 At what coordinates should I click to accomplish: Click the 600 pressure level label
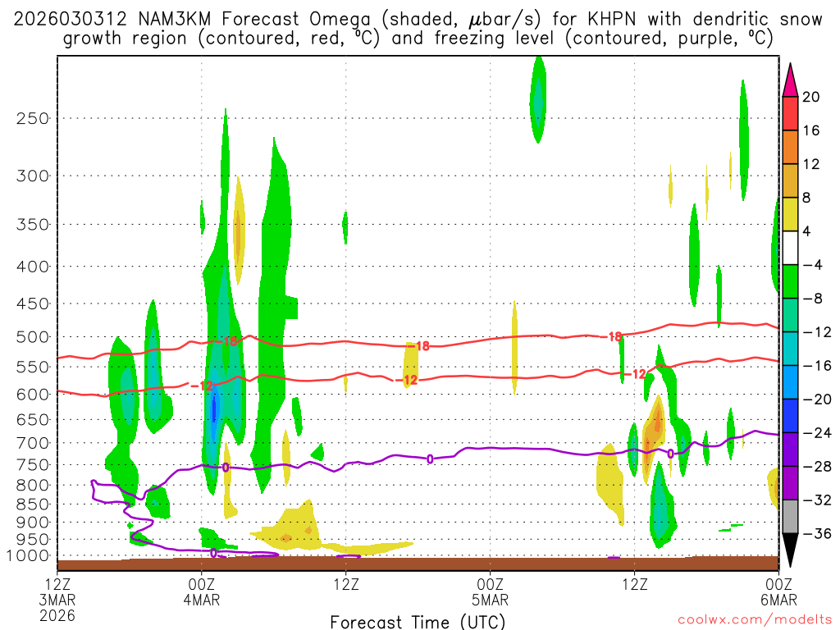coord(33,395)
